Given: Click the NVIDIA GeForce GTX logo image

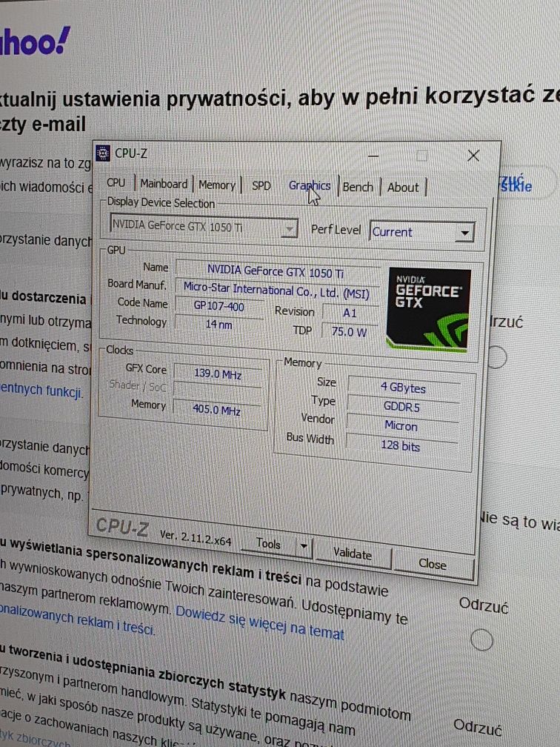Looking at the screenshot, I should (429, 311).
